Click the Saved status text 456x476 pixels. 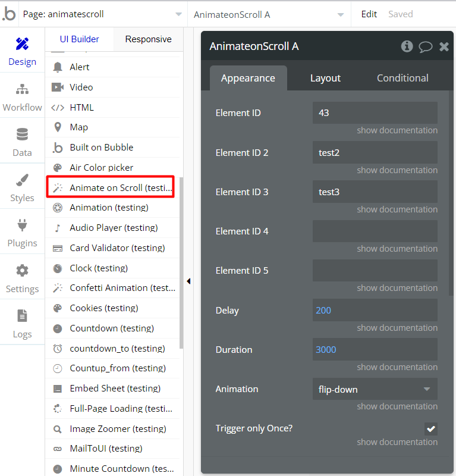coord(401,14)
